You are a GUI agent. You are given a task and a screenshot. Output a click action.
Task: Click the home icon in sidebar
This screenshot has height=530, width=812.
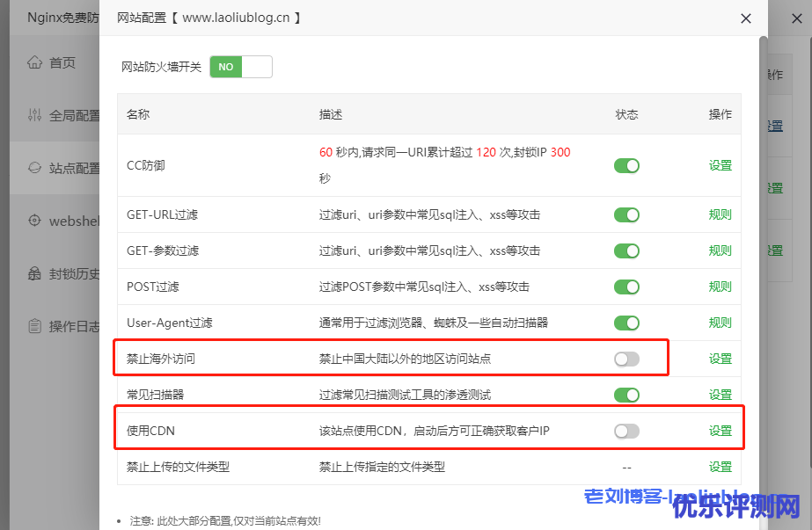35,62
